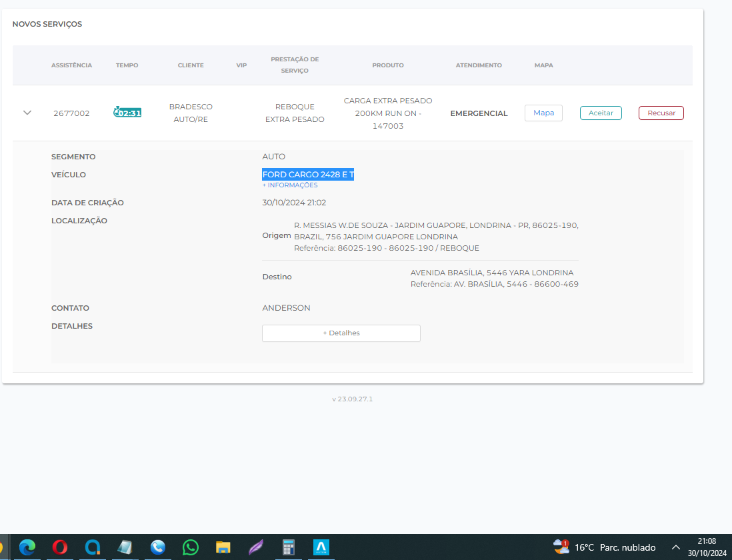The width and height of the screenshot is (732, 560).
Task: Open the purple feather app icon
Action: click(x=256, y=547)
